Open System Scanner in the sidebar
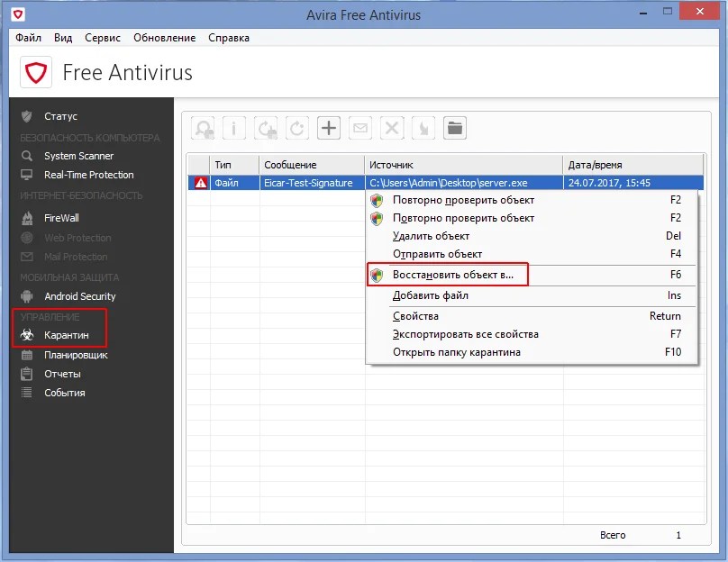The height and width of the screenshot is (562, 728). point(78,156)
